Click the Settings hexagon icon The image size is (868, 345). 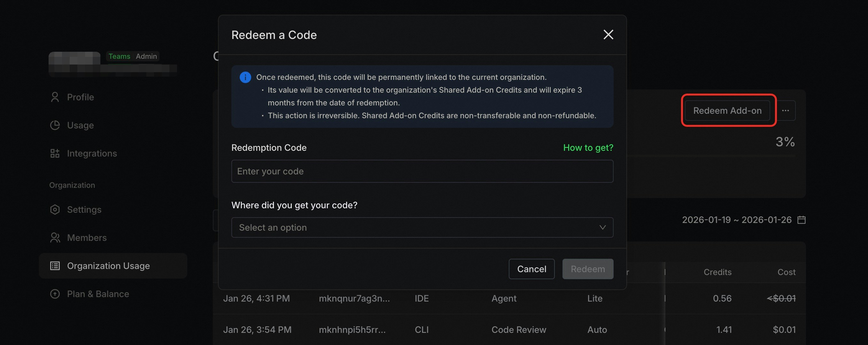coord(55,210)
